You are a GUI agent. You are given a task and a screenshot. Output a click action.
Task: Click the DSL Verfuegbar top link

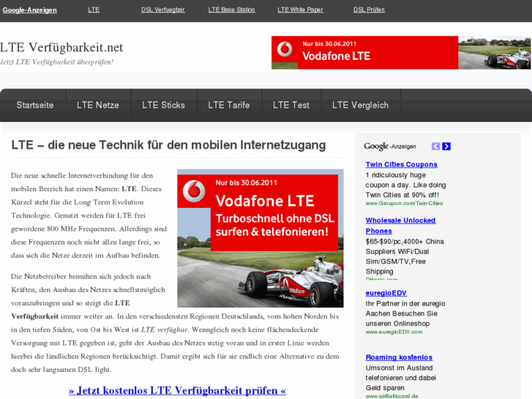click(163, 10)
